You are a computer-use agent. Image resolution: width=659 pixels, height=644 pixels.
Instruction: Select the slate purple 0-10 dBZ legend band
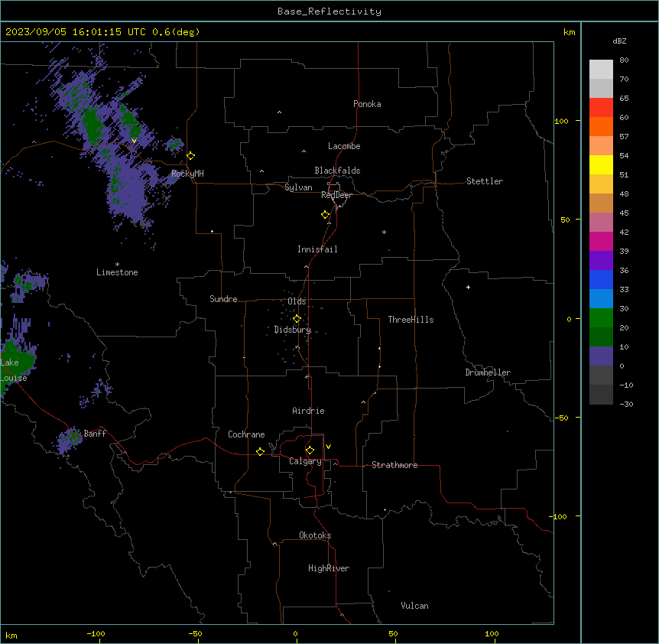click(601, 356)
